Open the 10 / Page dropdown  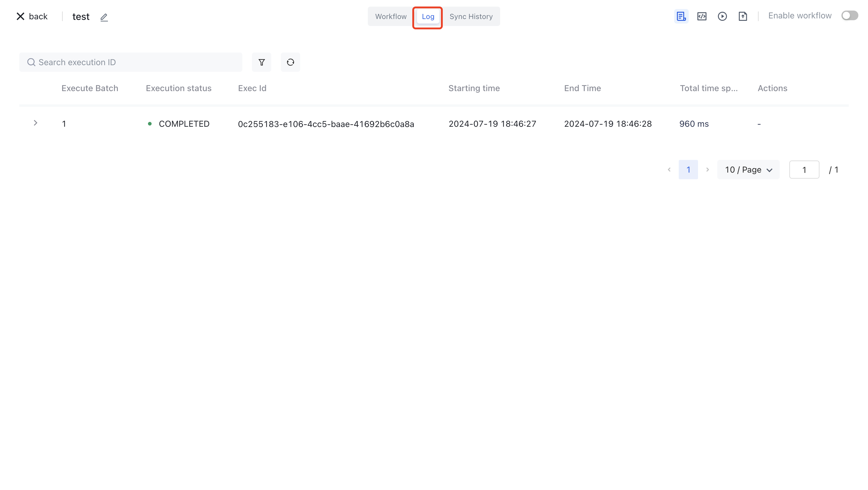click(x=748, y=170)
